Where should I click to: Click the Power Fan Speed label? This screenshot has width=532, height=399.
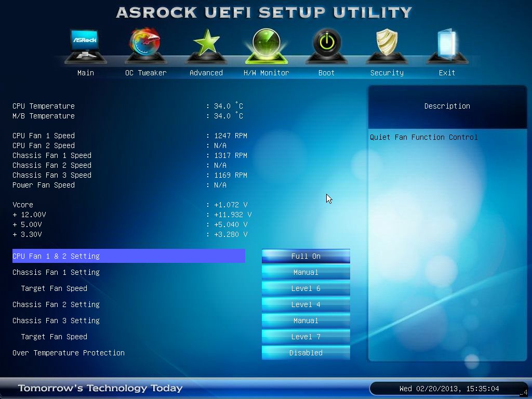click(x=44, y=185)
